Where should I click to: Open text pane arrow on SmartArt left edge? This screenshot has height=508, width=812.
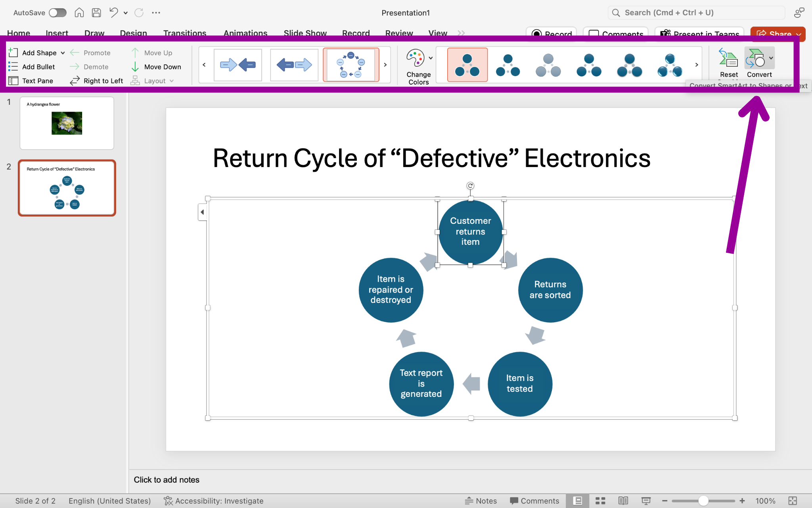tap(202, 212)
